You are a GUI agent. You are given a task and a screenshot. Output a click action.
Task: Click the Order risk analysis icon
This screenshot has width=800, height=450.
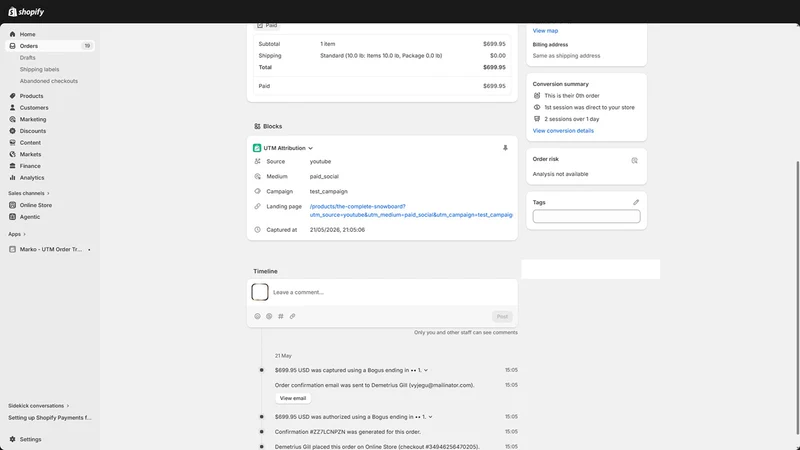click(x=634, y=160)
